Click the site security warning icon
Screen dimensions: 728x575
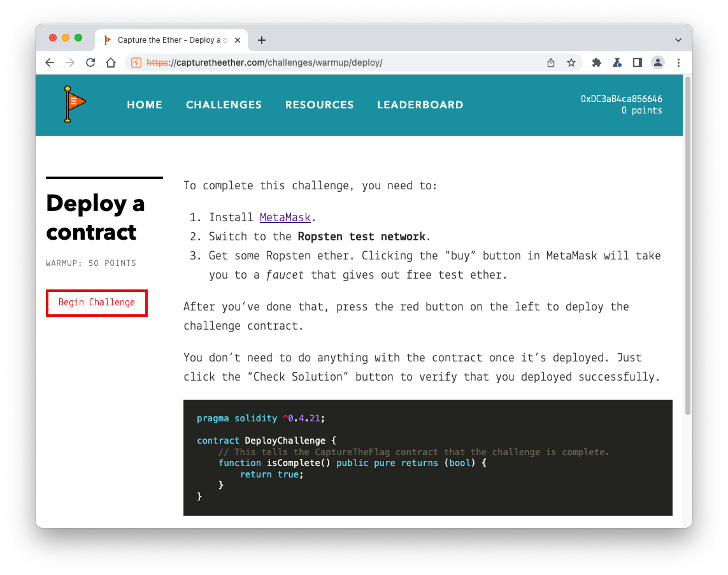tap(136, 62)
